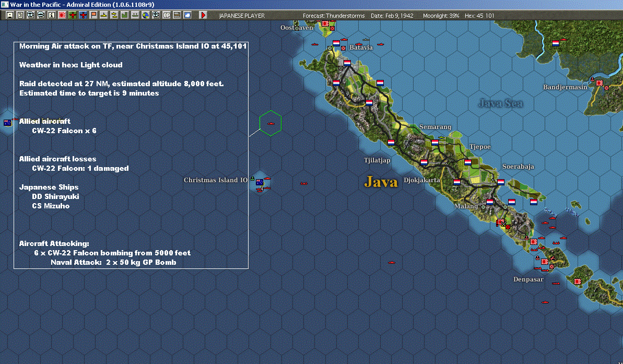Image resolution: width=623 pixels, height=364 pixels.
Task: Click the Dutch flag on Borneo
Action: click(x=556, y=43)
